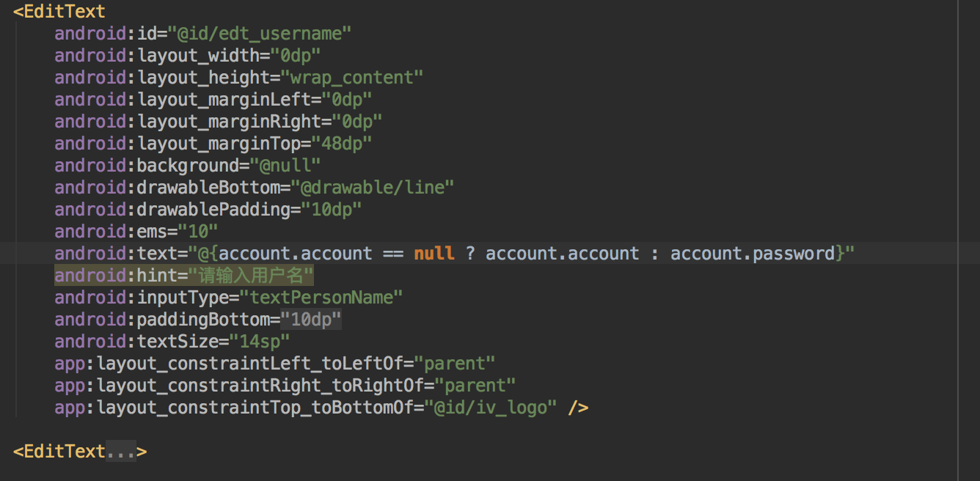The width and height of the screenshot is (980, 481).
Task: Expand the folded EditText block
Action: pyautogui.click(x=121, y=452)
